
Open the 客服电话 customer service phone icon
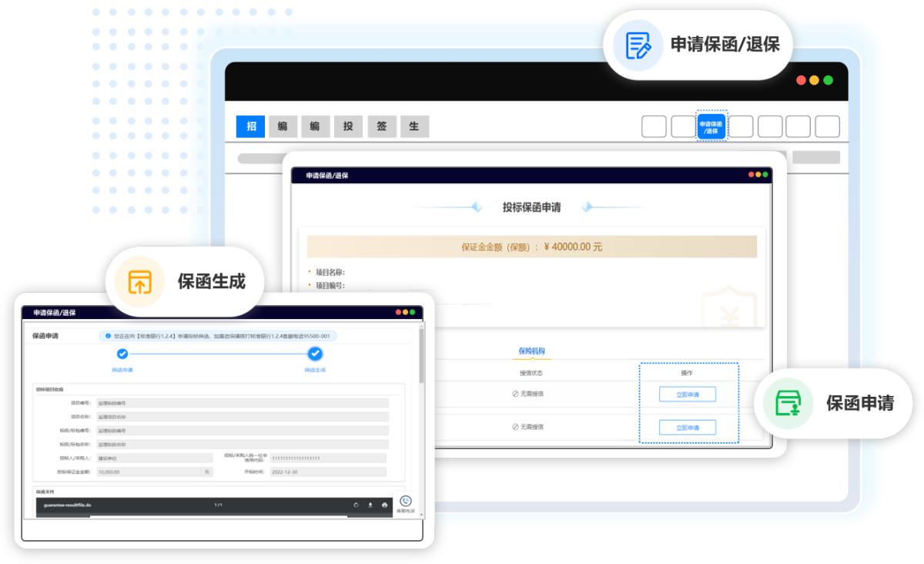(x=407, y=501)
